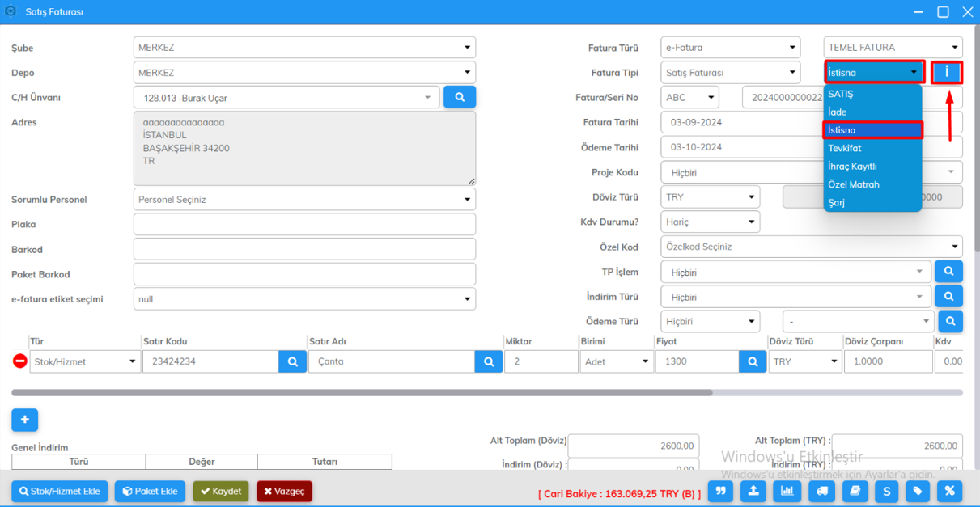Open the bar chart icon button
980x507 pixels.
(787, 491)
